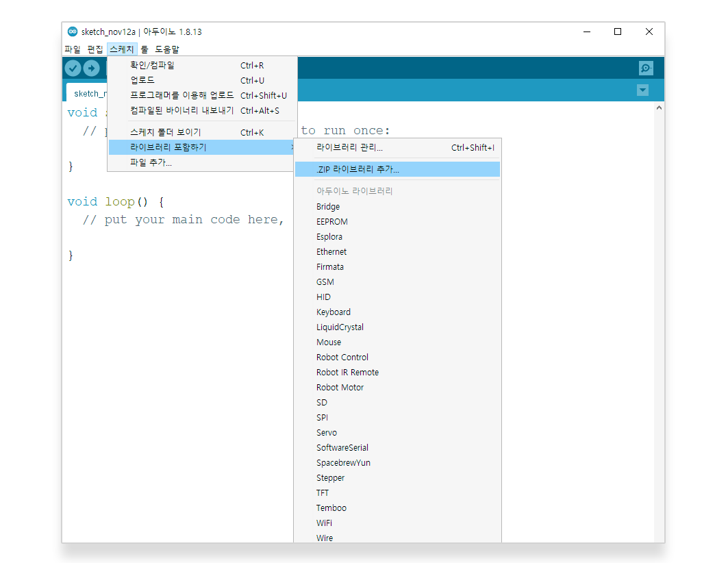Minimize the Arduino window
Screen dimensions: 728x563
point(587,32)
